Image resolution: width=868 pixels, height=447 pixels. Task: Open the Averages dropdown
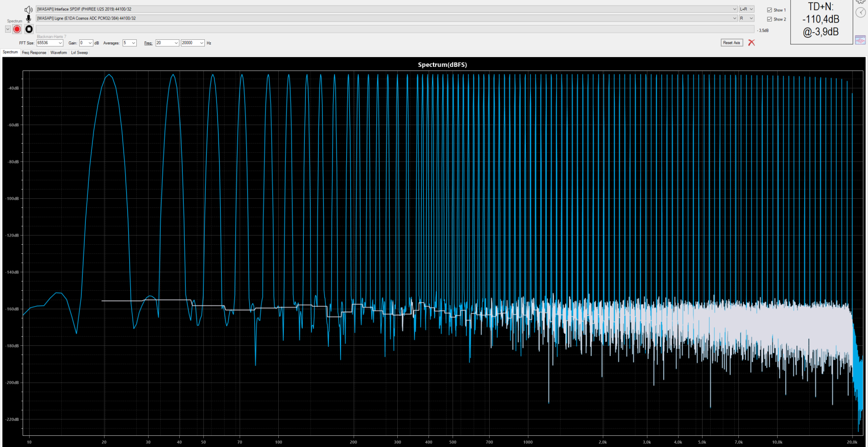coord(129,43)
